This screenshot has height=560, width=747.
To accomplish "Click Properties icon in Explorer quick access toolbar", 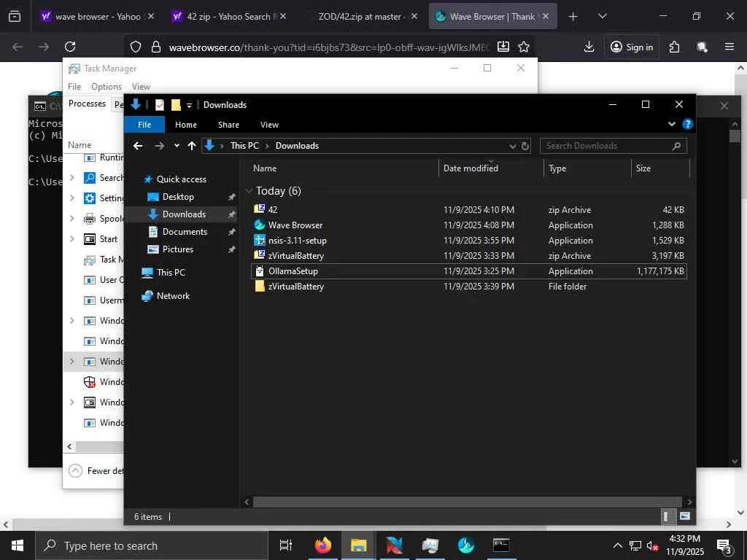I will (x=160, y=105).
